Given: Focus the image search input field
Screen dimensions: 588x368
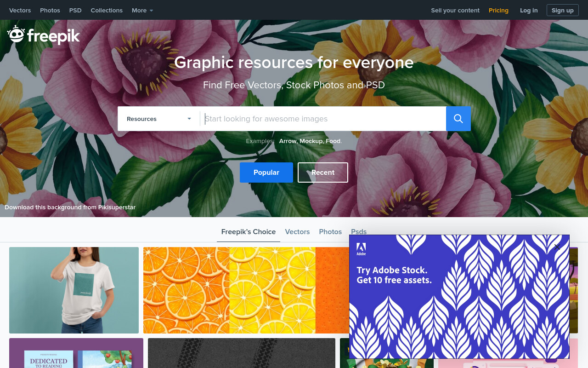Looking at the screenshot, I should click(x=323, y=119).
